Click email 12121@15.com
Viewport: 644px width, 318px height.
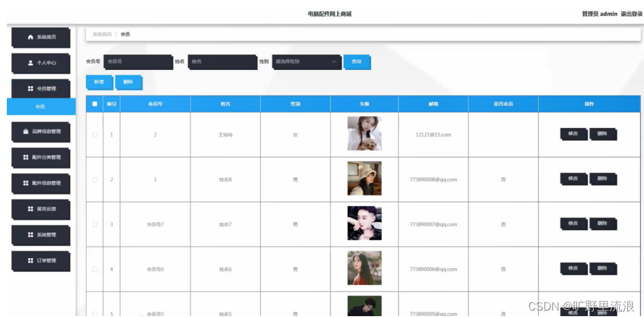click(433, 135)
